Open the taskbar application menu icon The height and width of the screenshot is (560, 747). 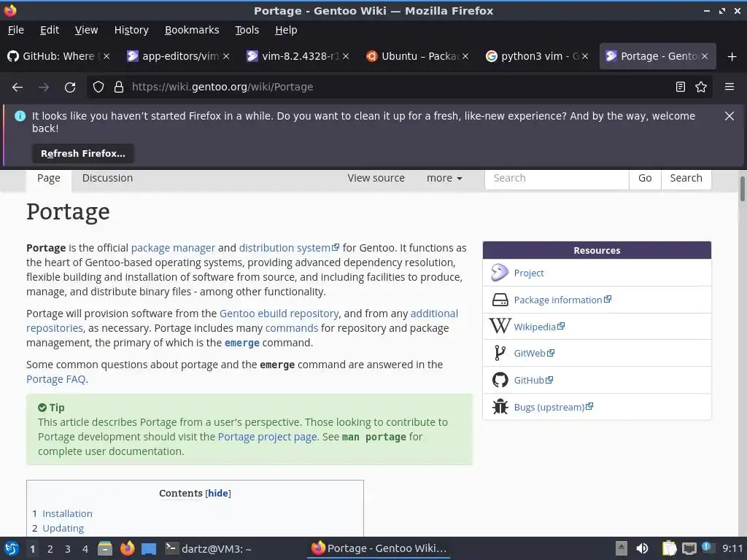[x=12, y=548]
